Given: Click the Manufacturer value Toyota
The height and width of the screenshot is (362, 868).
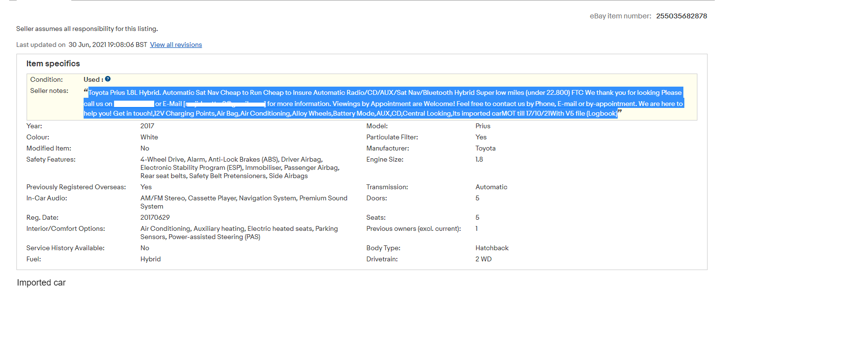Looking at the screenshot, I should coord(485,148).
